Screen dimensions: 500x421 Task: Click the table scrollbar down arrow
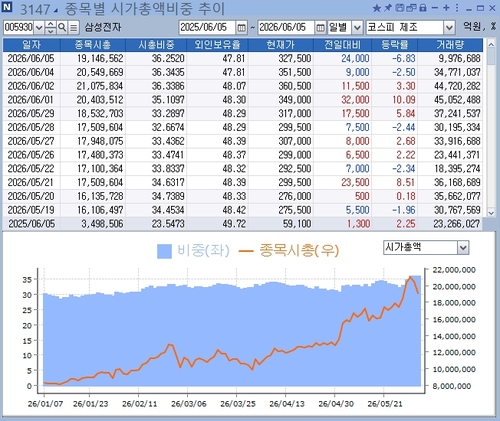[491, 212]
